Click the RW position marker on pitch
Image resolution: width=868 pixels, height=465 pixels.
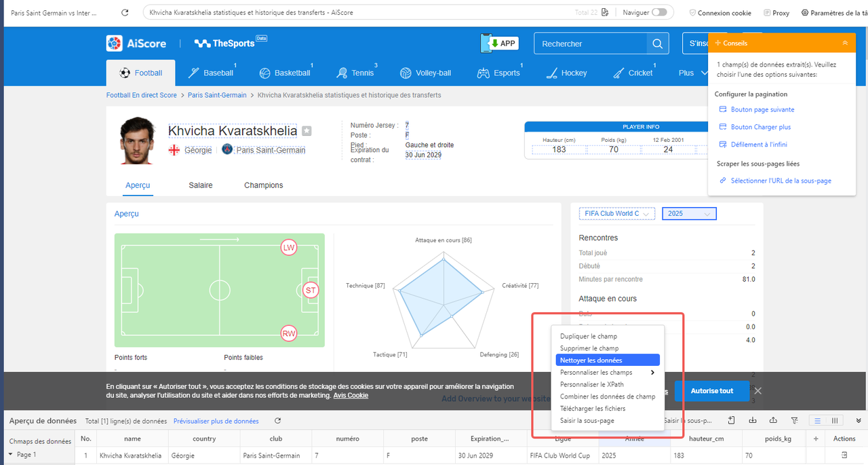(290, 333)
